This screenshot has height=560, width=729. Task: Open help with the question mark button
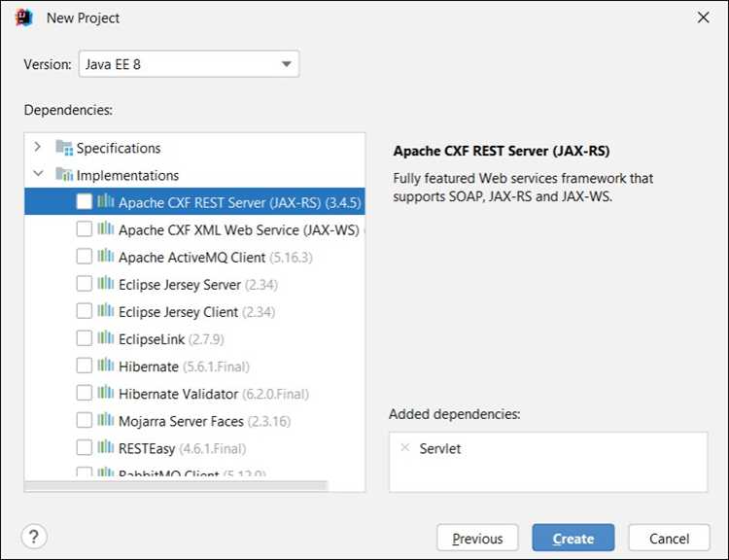coord(34,537)
